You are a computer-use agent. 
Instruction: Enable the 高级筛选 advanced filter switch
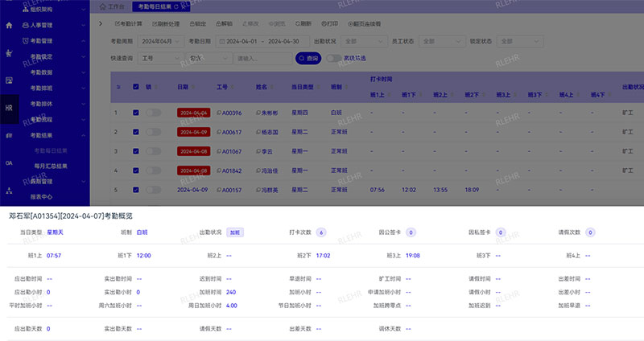pos(334,58)
